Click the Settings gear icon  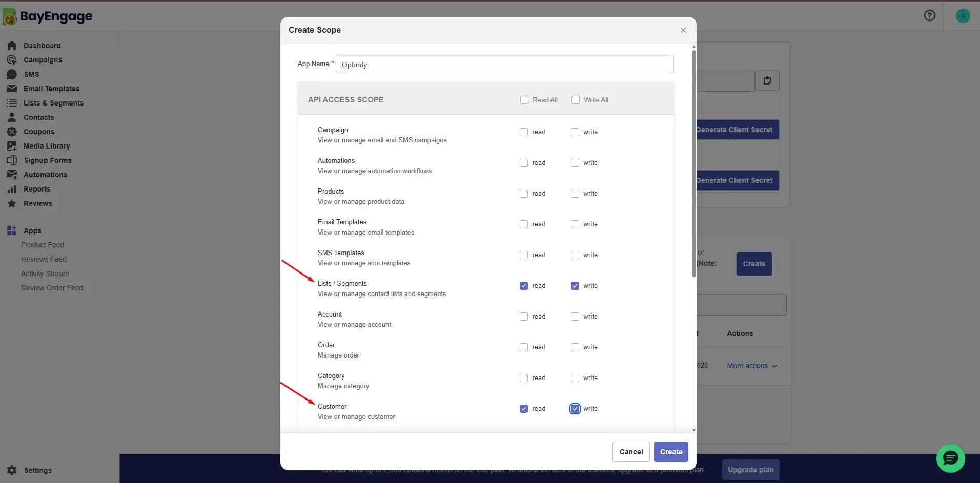[x=12, y=470]
